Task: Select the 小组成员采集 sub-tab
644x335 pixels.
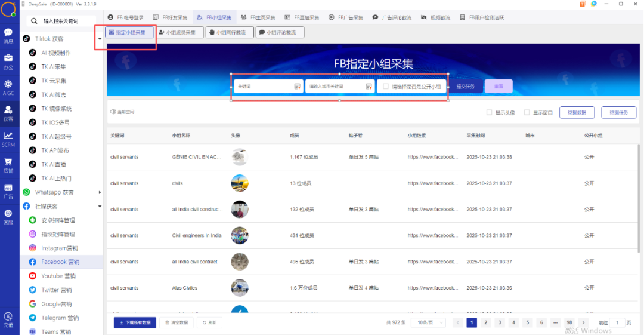Action: coord(180,32)
